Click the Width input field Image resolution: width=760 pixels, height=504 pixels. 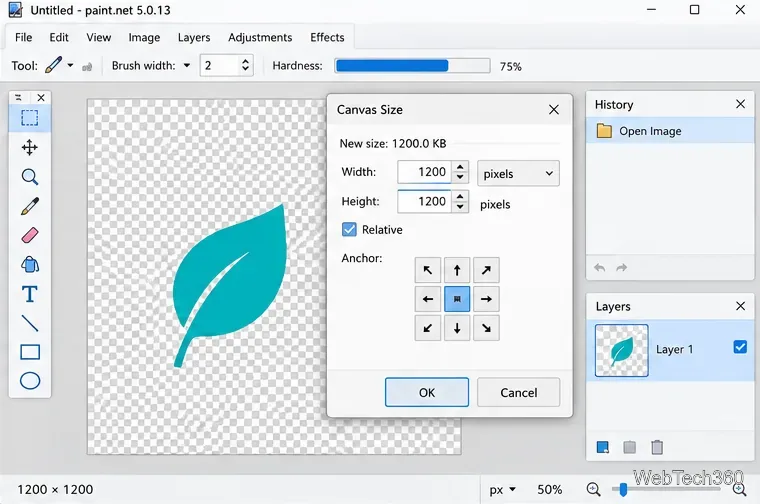click(x=425, y=172)
